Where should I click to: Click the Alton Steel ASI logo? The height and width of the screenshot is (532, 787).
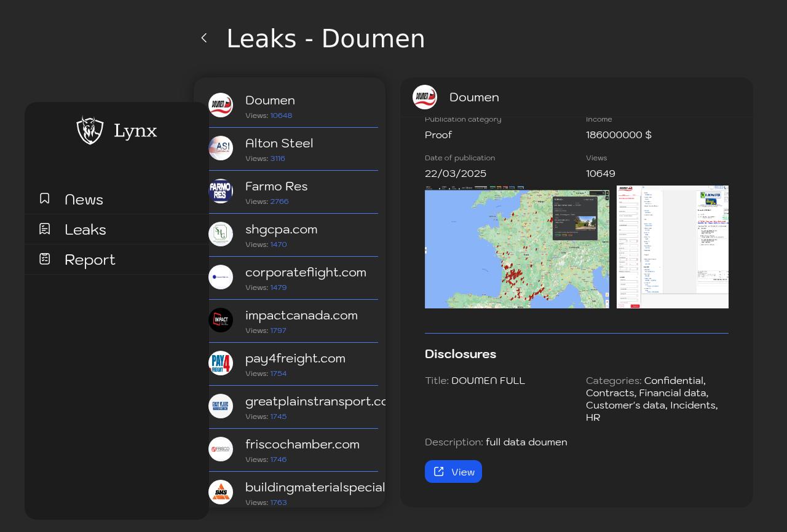[221, 148]
